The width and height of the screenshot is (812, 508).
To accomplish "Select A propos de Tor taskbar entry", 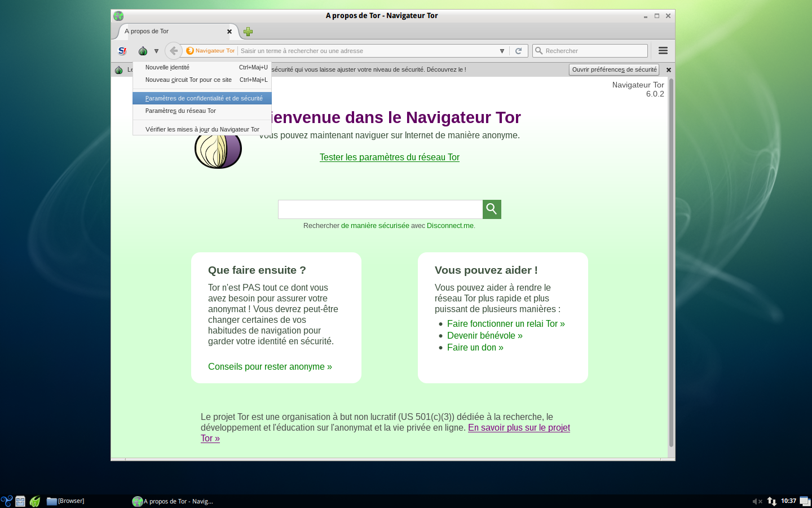I will pyautogui.click(x=173, y=501).
